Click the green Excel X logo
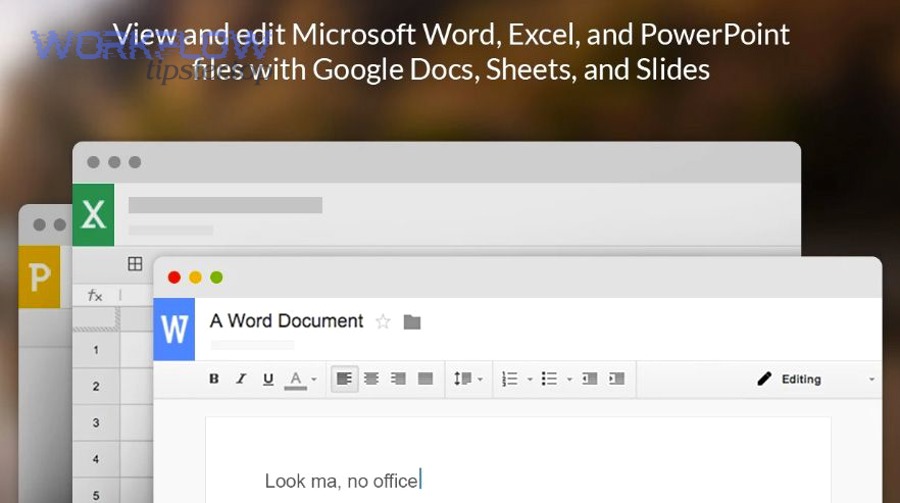Screen dimensions: 900x503 click(93, 215)
